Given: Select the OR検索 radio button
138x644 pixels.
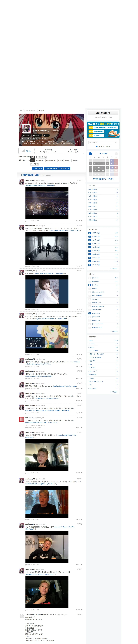Looking at the screenshot, I should [x=105, y=147].
